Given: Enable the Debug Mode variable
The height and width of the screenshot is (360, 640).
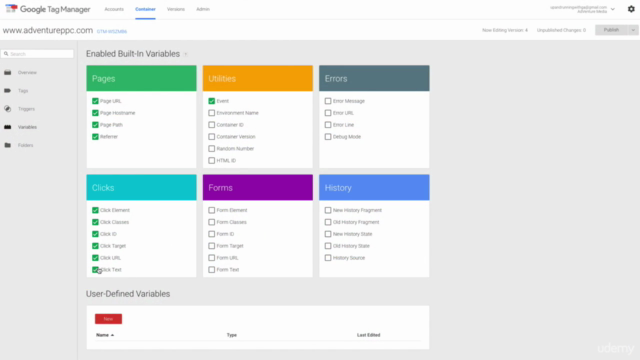Looking at the screenshot, I should click(x=328, y=137).
